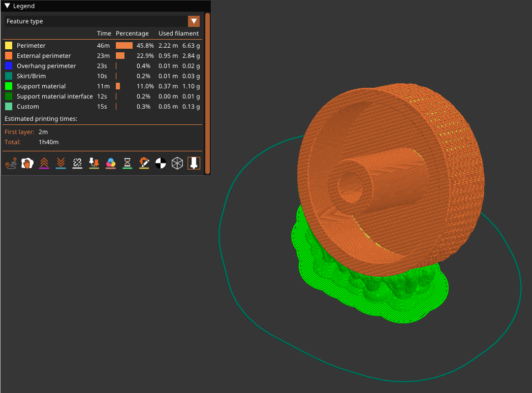Toggle Skirt/Brim teal swatch
The width and height of the screenshot is (532, 393).
pos(9,76)
